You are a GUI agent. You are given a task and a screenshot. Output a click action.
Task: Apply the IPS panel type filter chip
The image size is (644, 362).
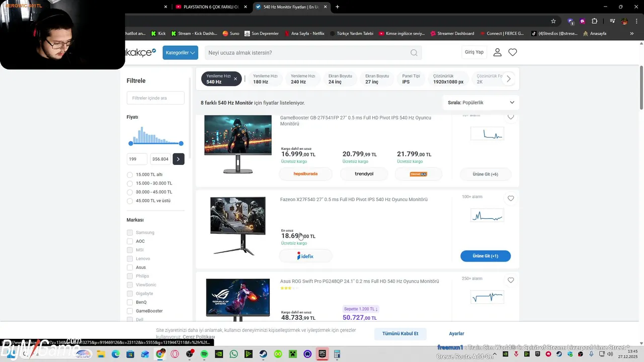click(411, 79)
